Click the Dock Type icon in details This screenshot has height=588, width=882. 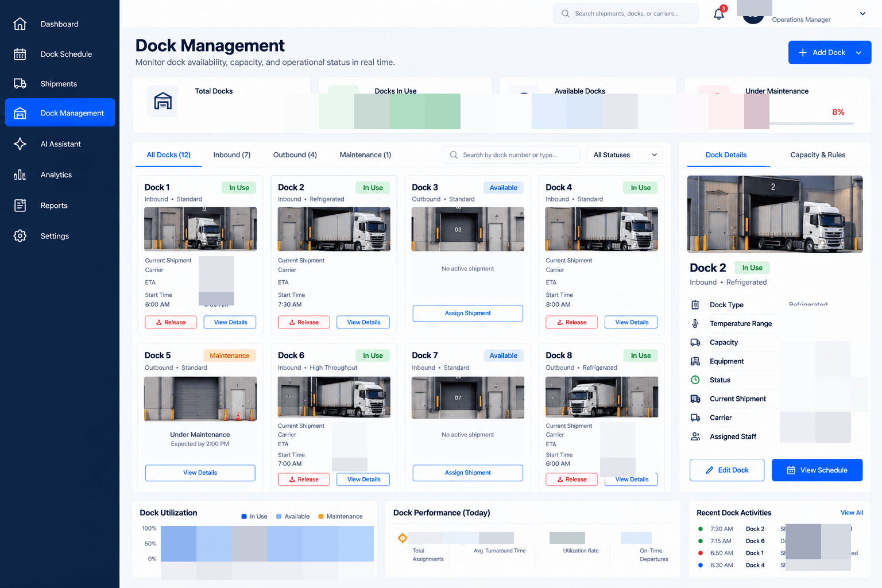pos(695,305)
